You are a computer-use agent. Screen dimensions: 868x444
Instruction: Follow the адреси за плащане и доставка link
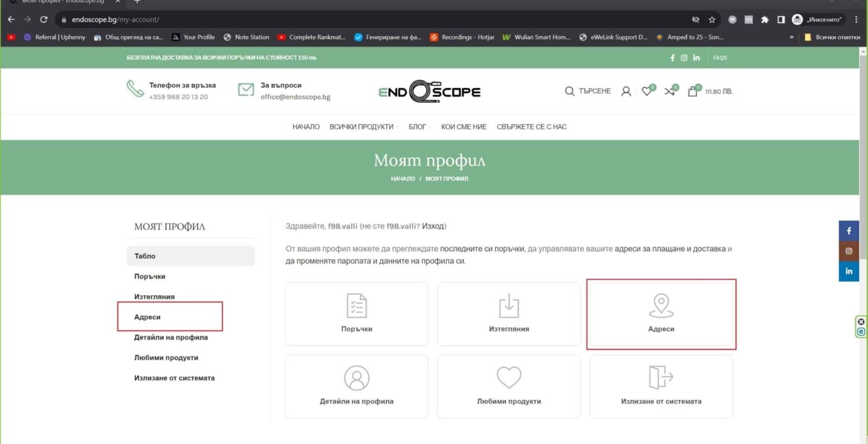tap(670, 249)
